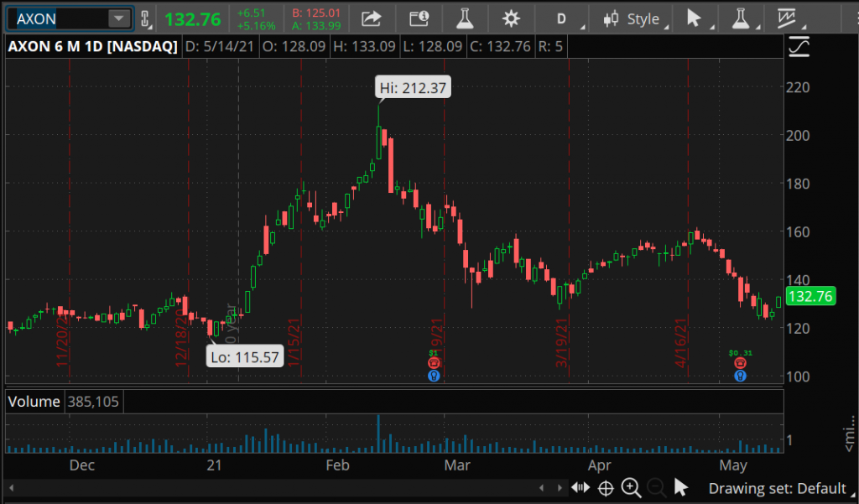Open the symbol dropdown arrow beside AXON
Screen dimensions: 859x504
pos(118,18)
